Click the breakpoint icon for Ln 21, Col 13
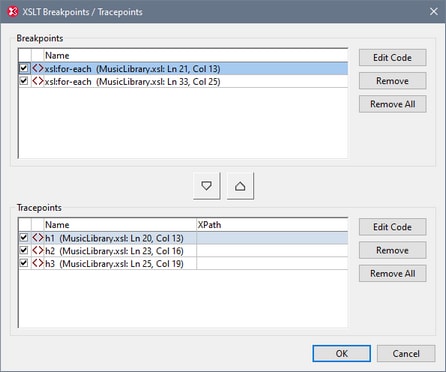 [x=38, y=68]
